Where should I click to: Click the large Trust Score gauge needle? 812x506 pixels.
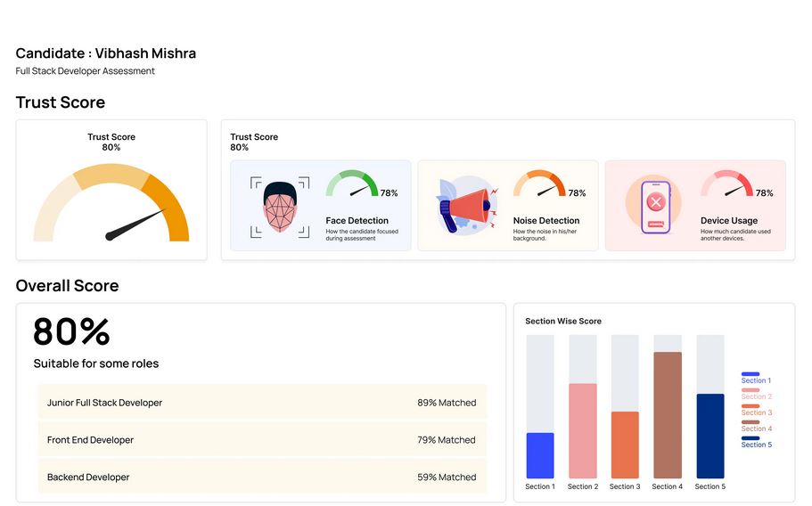(x=135, y=224)
